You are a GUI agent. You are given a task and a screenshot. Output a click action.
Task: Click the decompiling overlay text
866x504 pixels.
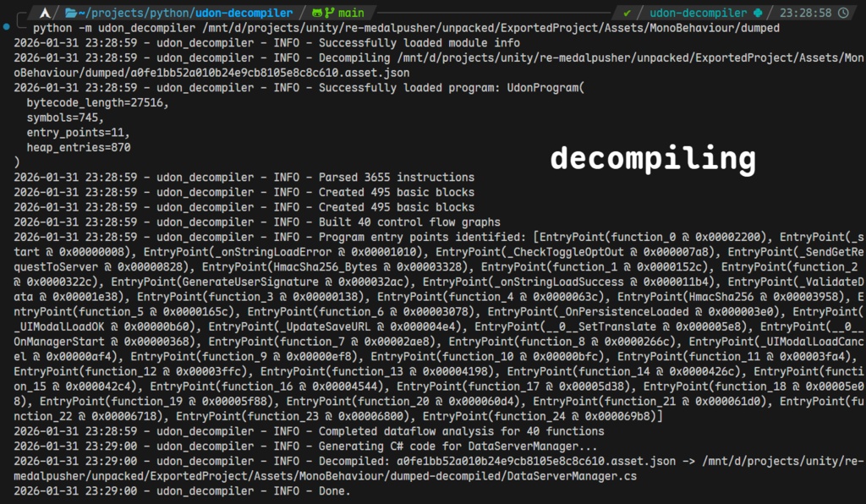point(652,157)
